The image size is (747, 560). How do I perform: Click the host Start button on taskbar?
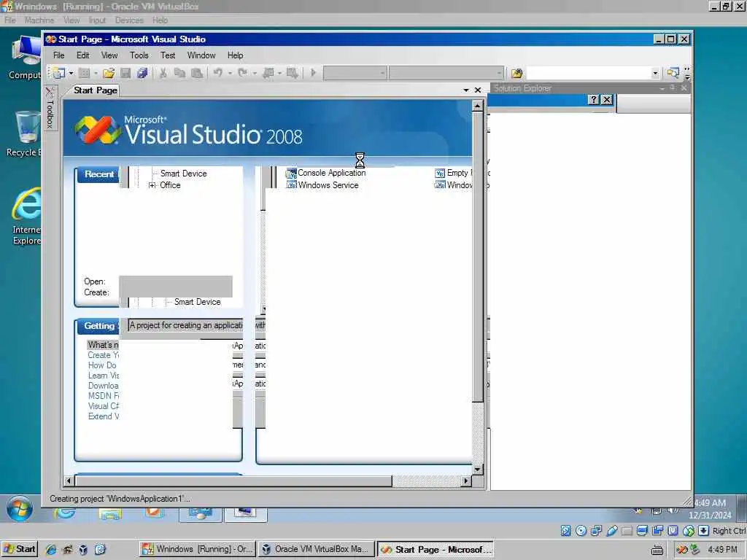pyautogui.click(x=19, y=549)
